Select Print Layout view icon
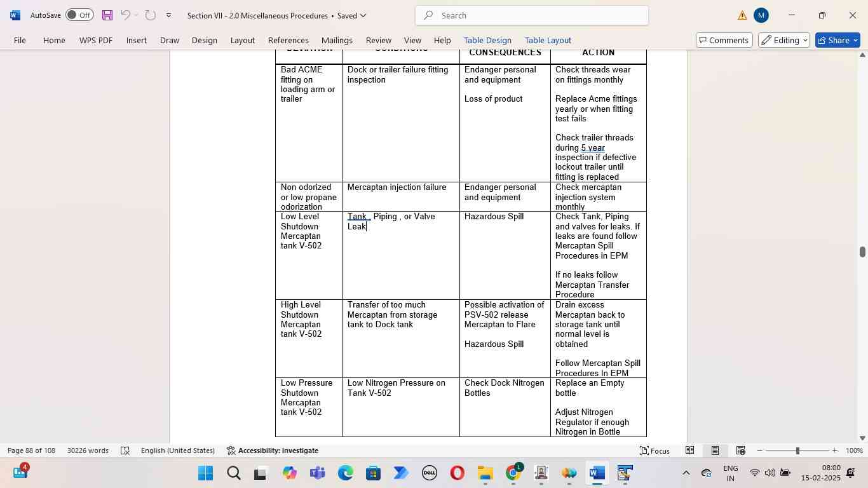 point(715,451)
